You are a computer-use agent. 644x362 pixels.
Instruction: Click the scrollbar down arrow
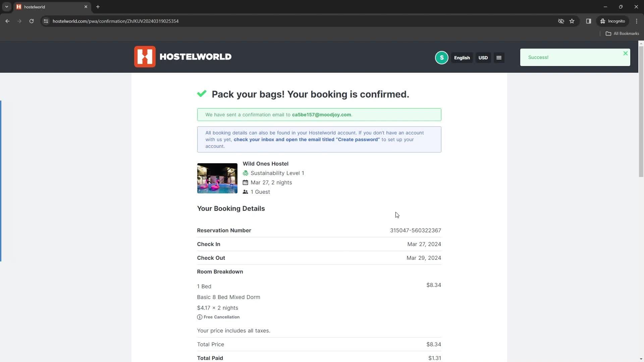(x=641, y=359)
